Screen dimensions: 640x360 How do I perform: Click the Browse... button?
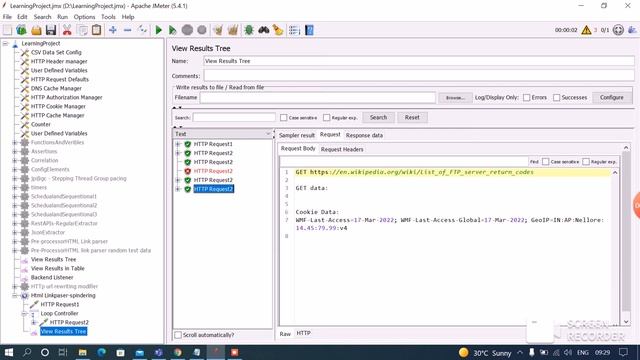click(455, 98)
